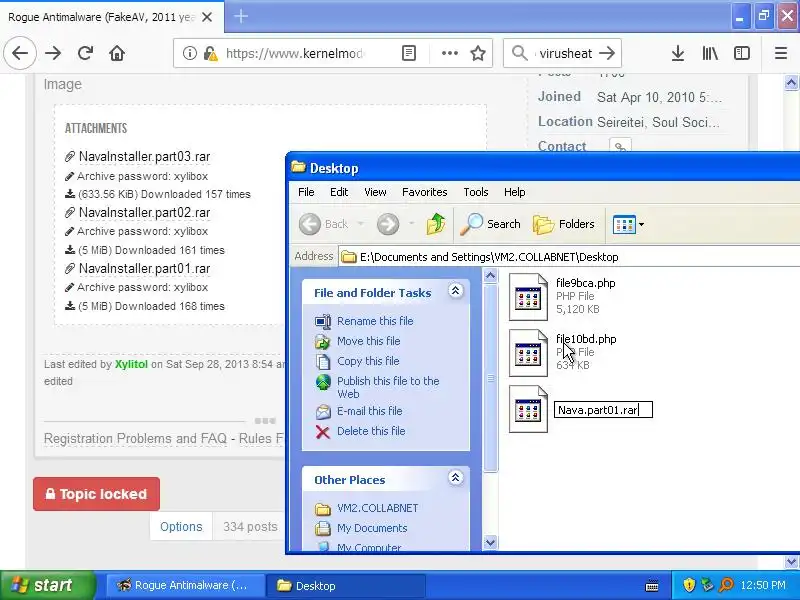Select file10bd.php file icon

pos(528,353)
